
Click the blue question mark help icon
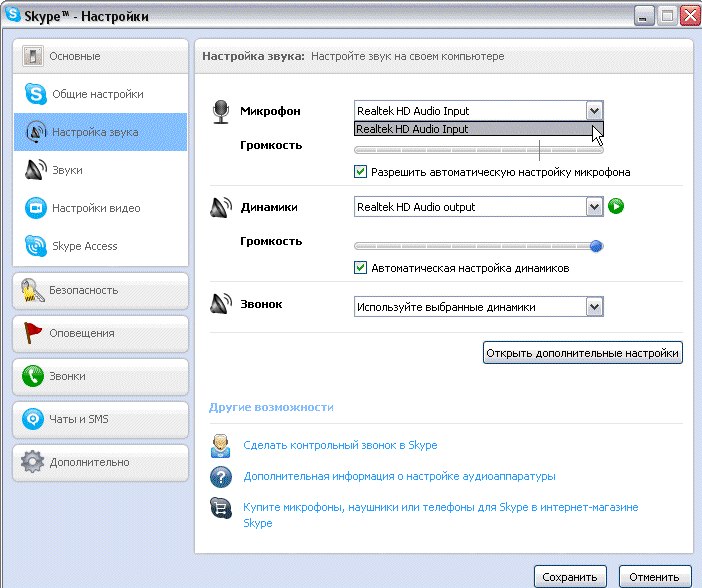[x=221, y=476]
